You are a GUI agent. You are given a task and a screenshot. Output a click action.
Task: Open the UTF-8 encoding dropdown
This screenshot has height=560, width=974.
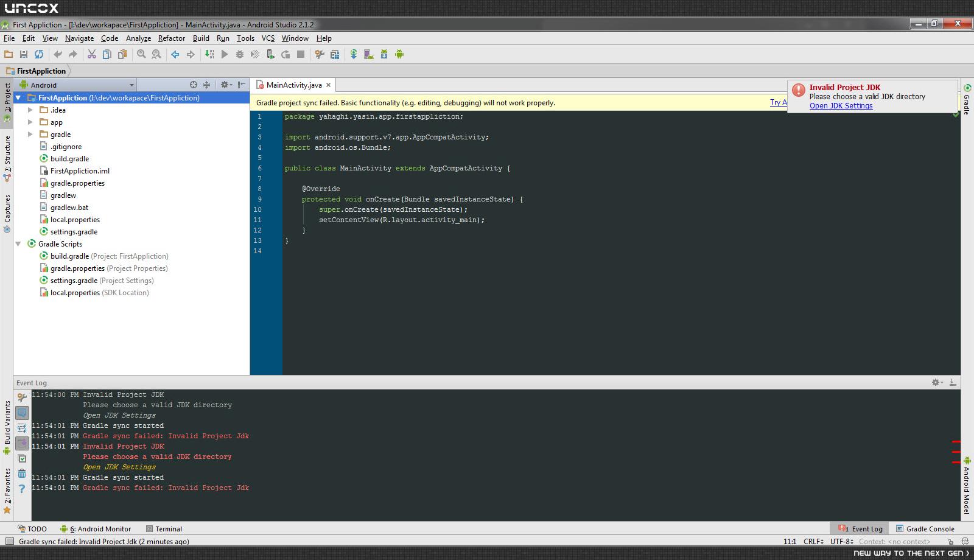[842, 541]
